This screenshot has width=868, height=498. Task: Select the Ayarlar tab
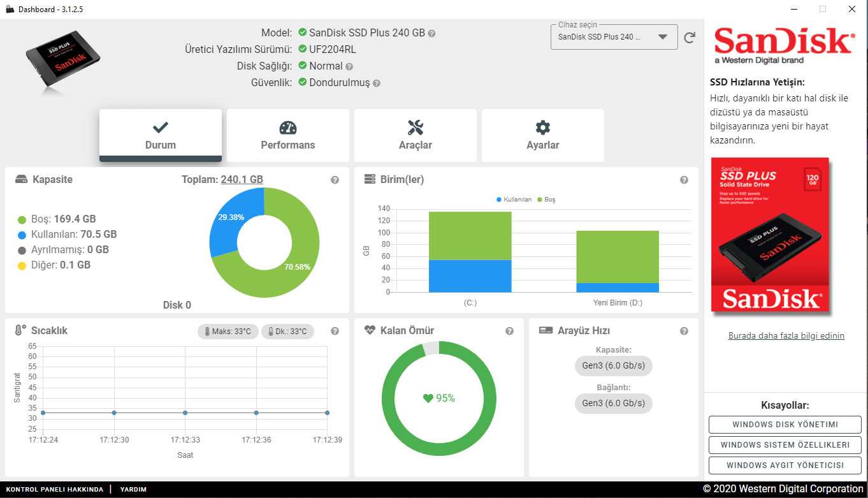[x=543, y=135]
